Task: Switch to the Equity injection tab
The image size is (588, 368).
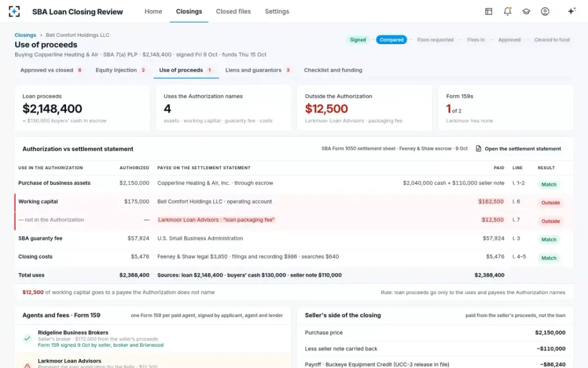Action: [x=121, y=70]
